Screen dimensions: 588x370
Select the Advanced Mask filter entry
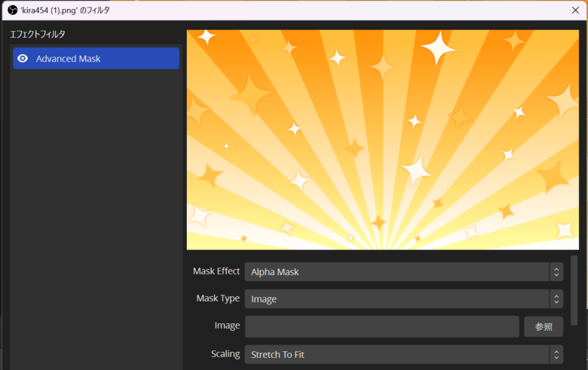point(96,59)
